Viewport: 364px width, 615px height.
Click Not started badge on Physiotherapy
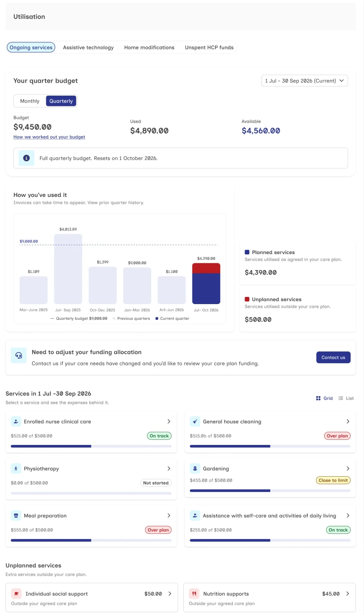point(156,483)
